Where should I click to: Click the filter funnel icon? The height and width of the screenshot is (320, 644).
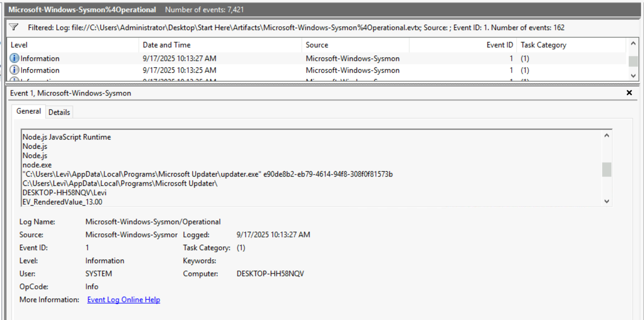14,27
